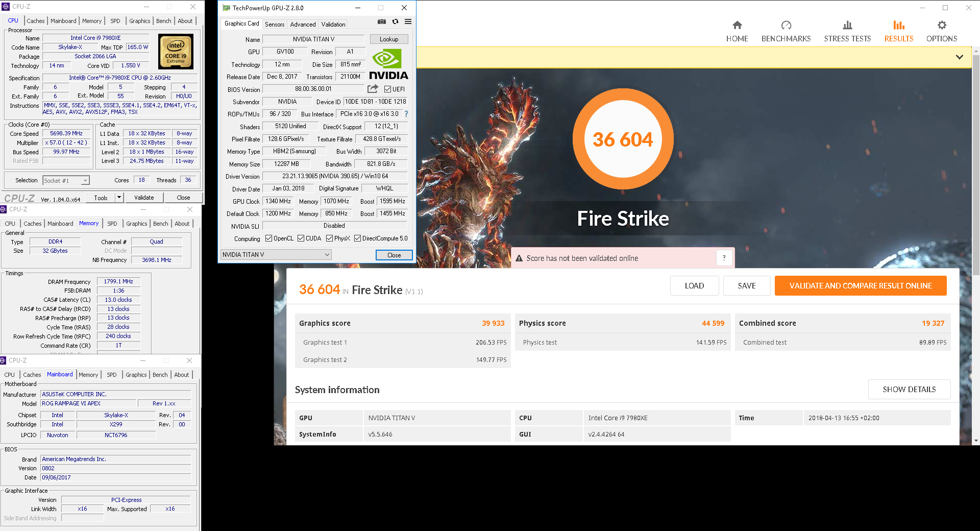Click the Physics score value 44 599
The image size is (980, 531).
[x=713, y=323]
